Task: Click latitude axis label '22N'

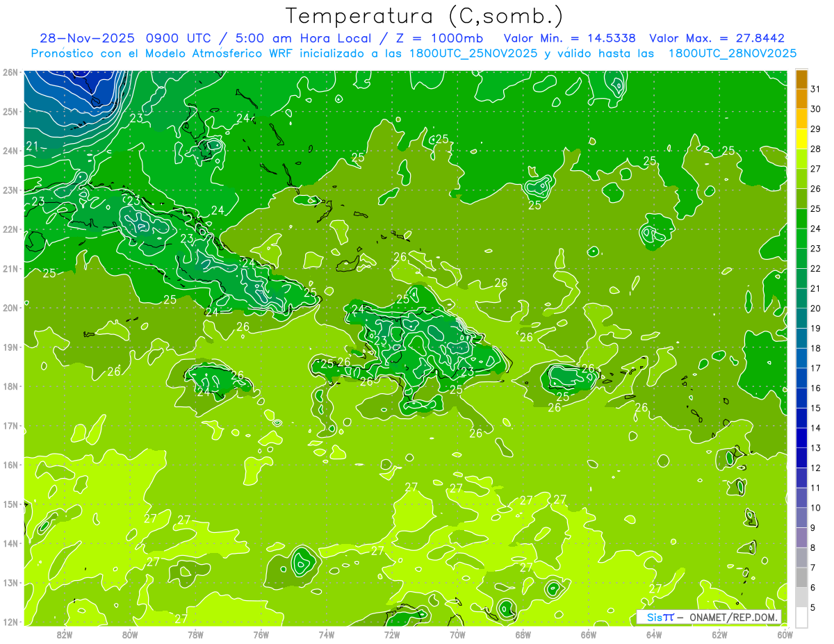Action: tap(10, 229)
